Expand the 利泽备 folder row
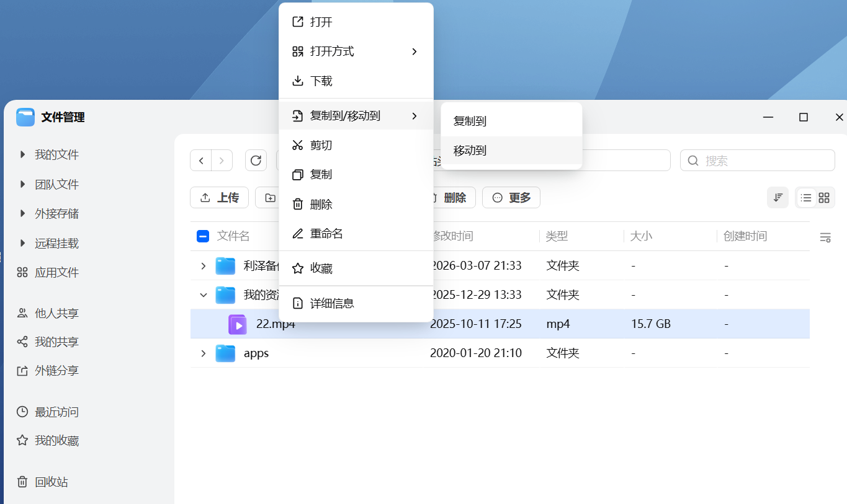 click(203, 266)
